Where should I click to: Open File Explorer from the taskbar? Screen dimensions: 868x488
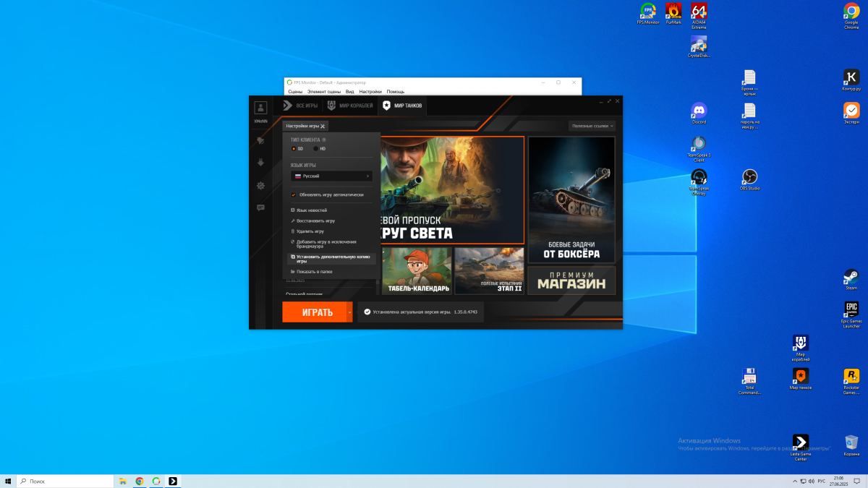click(x=123, y=481)
